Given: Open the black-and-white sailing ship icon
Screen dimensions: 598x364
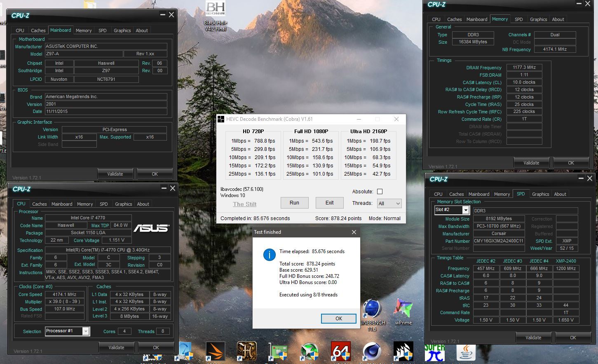Looking at the screenshot, I should tap(403, 352).
